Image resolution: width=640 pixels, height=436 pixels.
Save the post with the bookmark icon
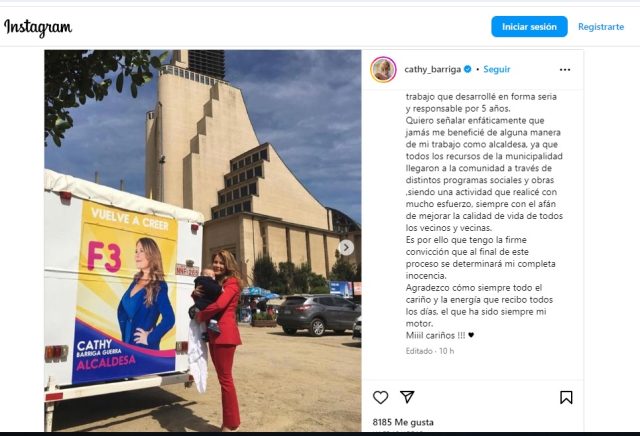tap(566, 397)
